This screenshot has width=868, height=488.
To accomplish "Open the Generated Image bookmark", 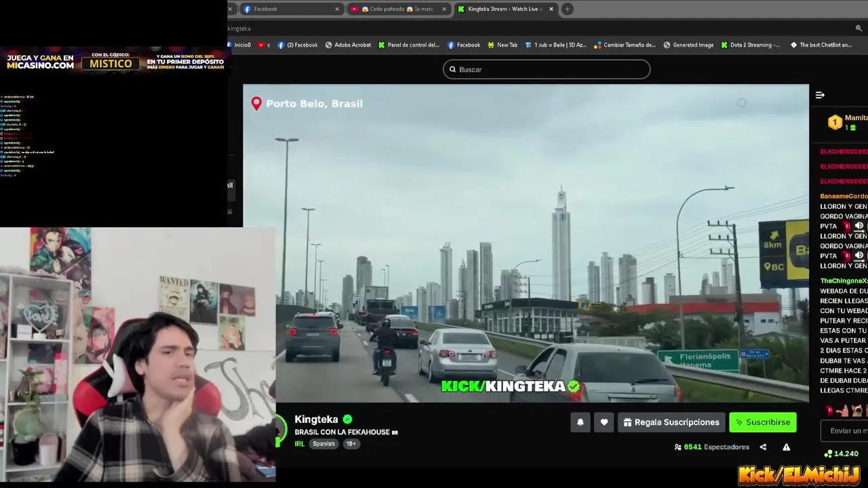I will [688, 45].
